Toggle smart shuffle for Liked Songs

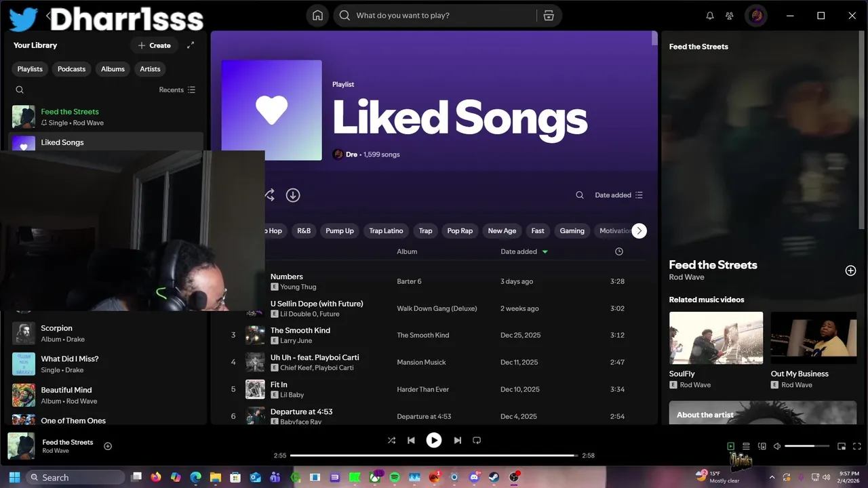pyautogui.click(x=269, y=195)
